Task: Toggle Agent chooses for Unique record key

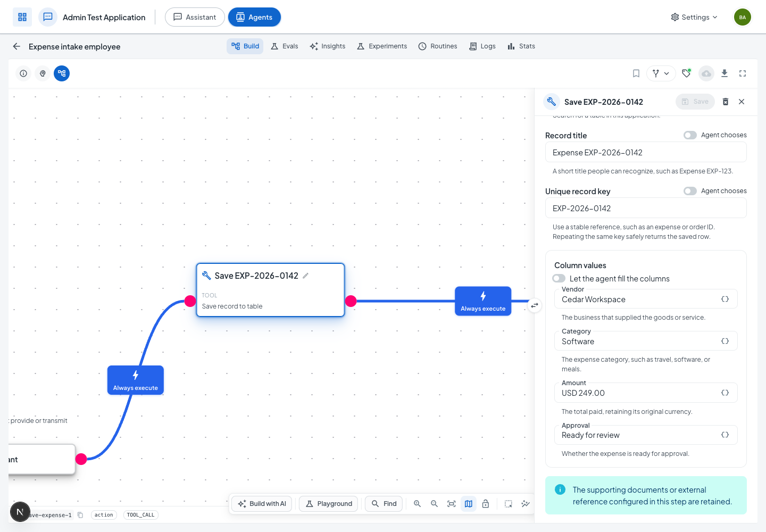Action: click(690, 191)
